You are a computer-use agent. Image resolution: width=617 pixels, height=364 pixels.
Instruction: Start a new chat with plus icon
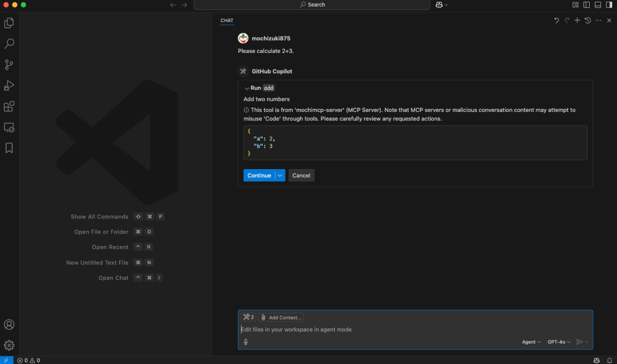coord(577,20)
